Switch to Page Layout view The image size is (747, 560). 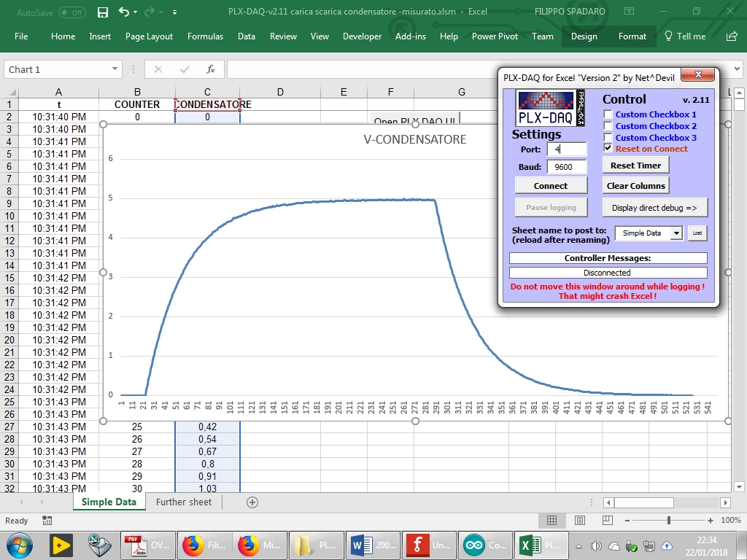tap(580, 521)
